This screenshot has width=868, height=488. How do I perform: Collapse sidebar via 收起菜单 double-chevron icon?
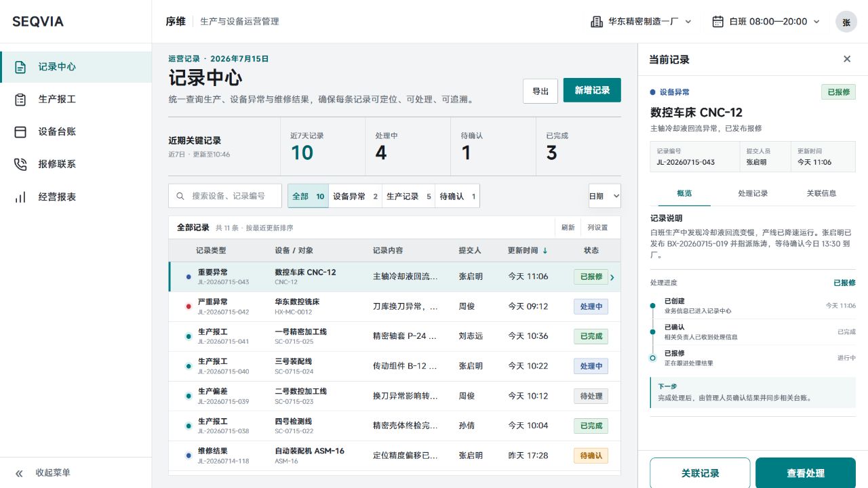(20, 473)
